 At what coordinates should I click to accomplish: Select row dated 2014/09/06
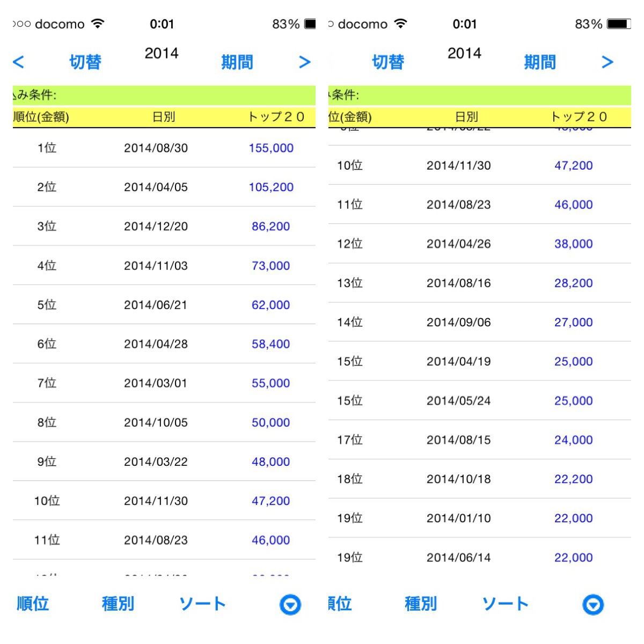pos(480,322)
